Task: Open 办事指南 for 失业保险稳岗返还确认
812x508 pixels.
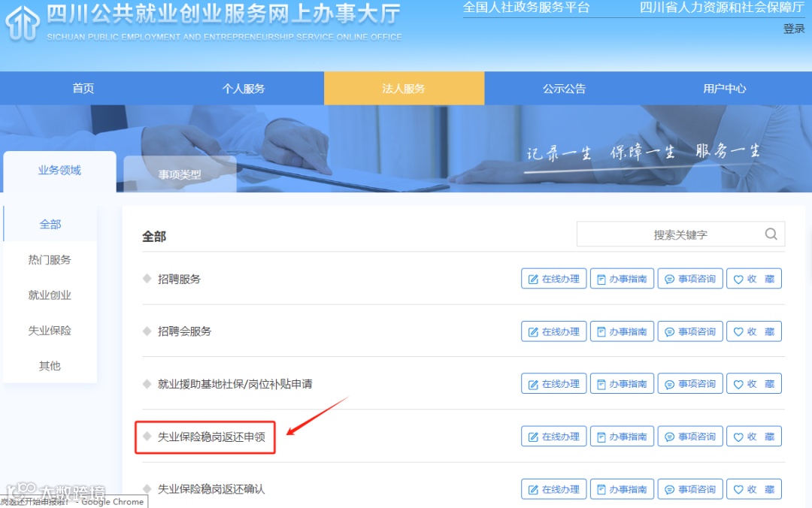Action: click(622, 489)
